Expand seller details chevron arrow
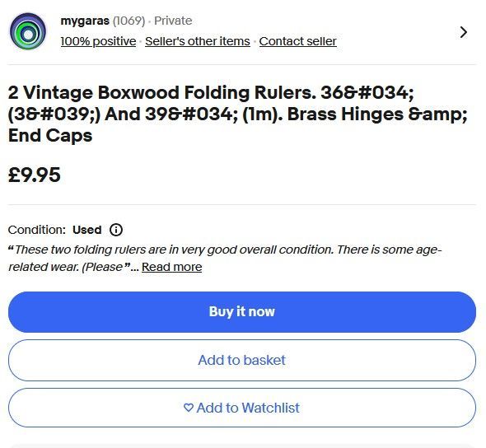This screenshot has height=448, width=486. pyautogui.click(x=464, y=32)
